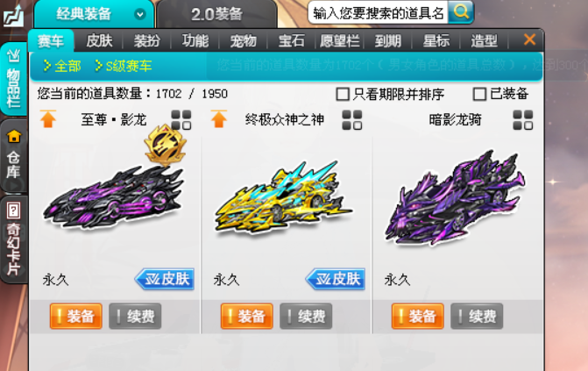The image size is (588, 371).
Task: Switch to the 皮肤 tab
Action: pos(99,40)
